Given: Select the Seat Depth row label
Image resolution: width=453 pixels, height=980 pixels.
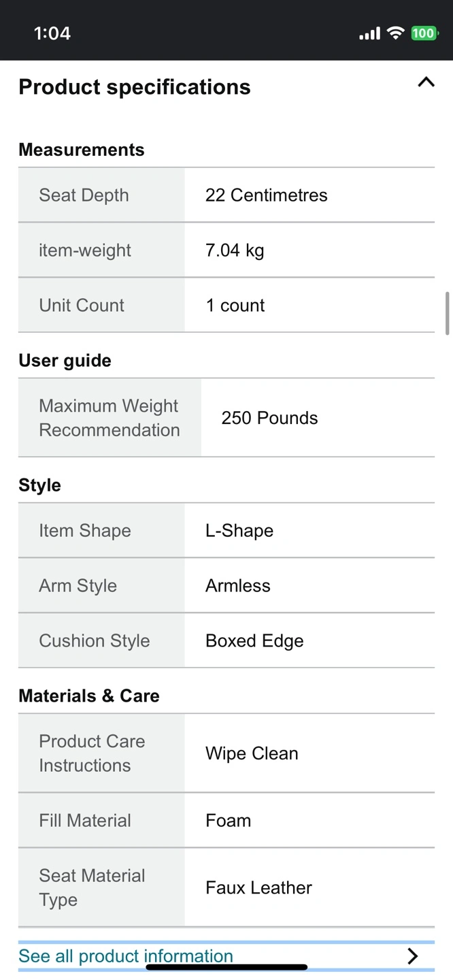Looking at the screenshot, I should [84, 195].
